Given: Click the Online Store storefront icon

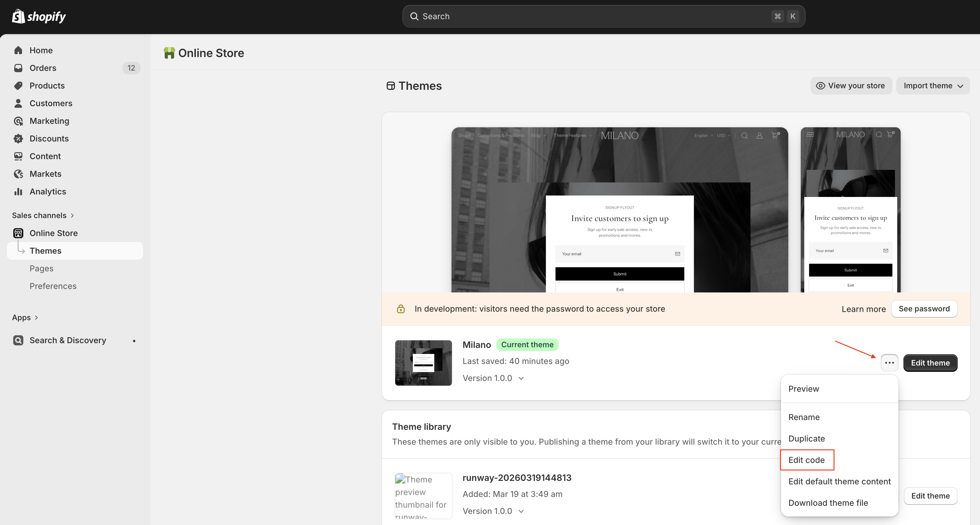Looking at the screenshot, I should click(x=18, y=233).
